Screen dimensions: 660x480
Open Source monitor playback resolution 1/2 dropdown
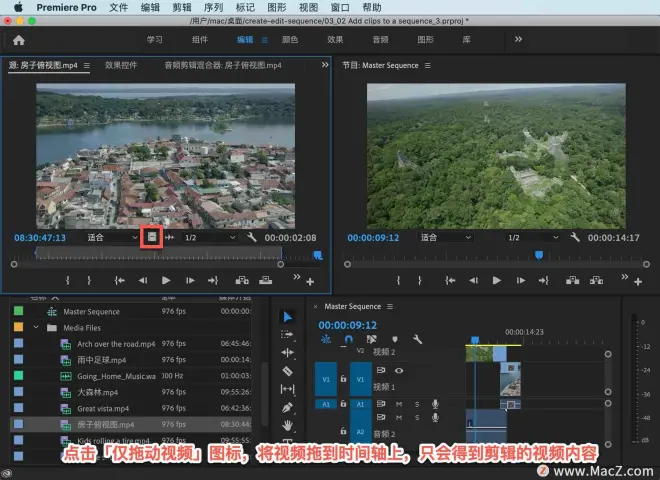tap(209, 237)
